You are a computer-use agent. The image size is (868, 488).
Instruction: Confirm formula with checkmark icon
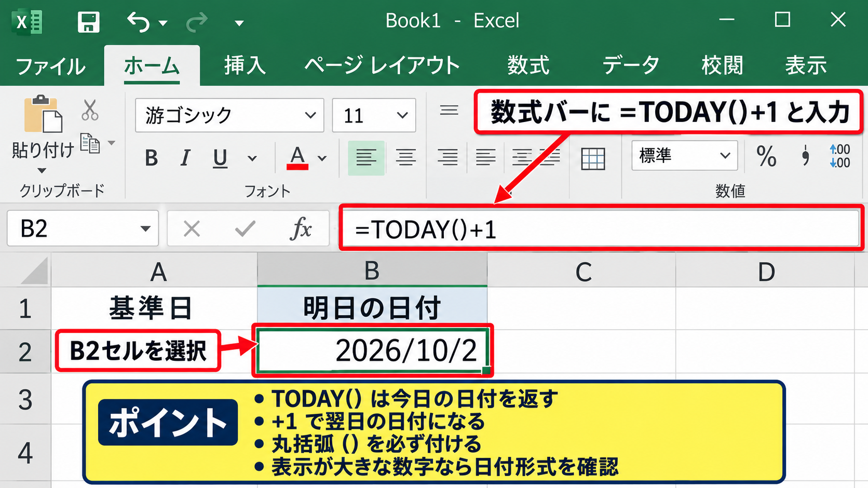pos(245,228)
